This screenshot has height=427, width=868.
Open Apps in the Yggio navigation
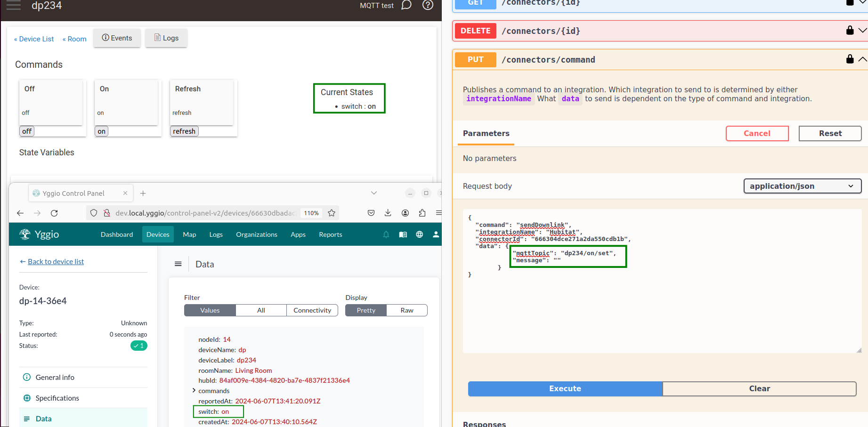(x=298, y=234)
